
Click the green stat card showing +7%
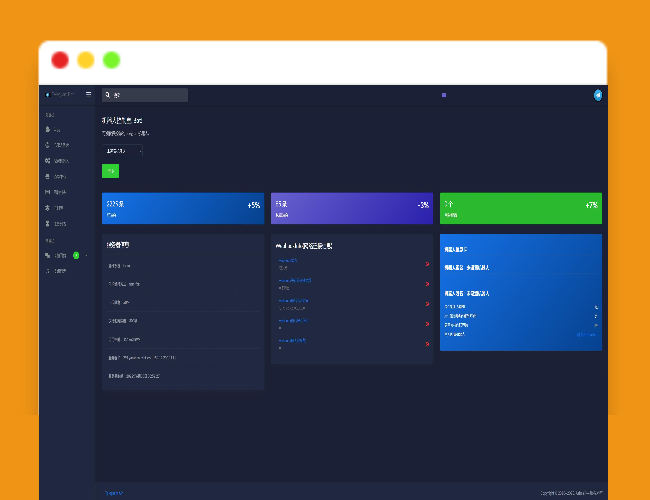click(x=520, y=208)
